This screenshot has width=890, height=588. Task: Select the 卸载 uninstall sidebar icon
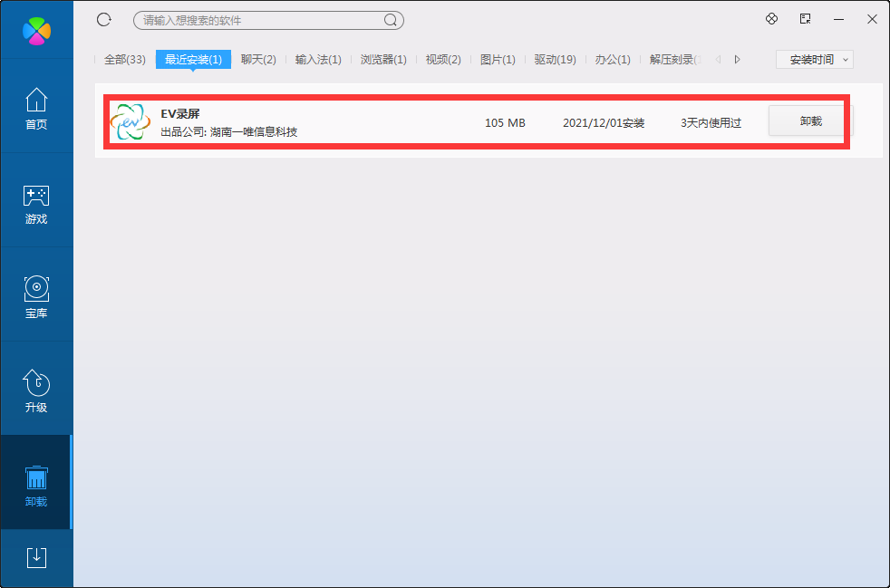pos(36,483)
